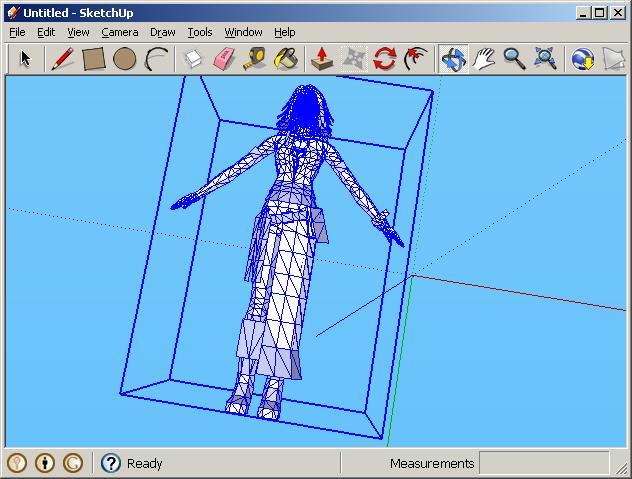
Task: Open the Draw menu
Action: (x=162, y=32)
